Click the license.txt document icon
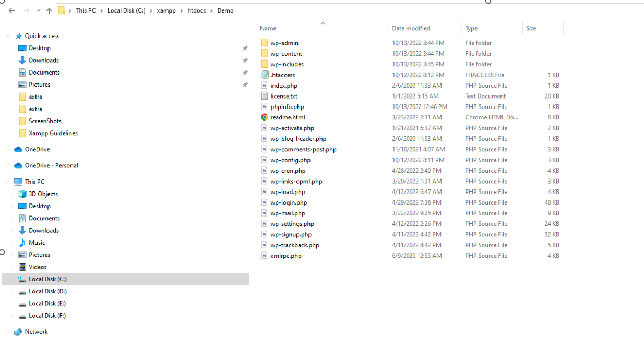Viewport: 644px width, 348px height. tap(265, 96)
